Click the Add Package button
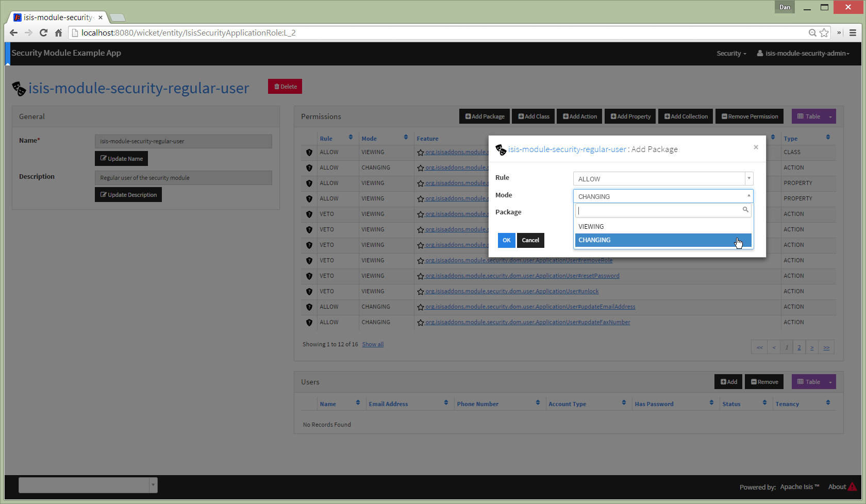 click(x=485, y=116)
